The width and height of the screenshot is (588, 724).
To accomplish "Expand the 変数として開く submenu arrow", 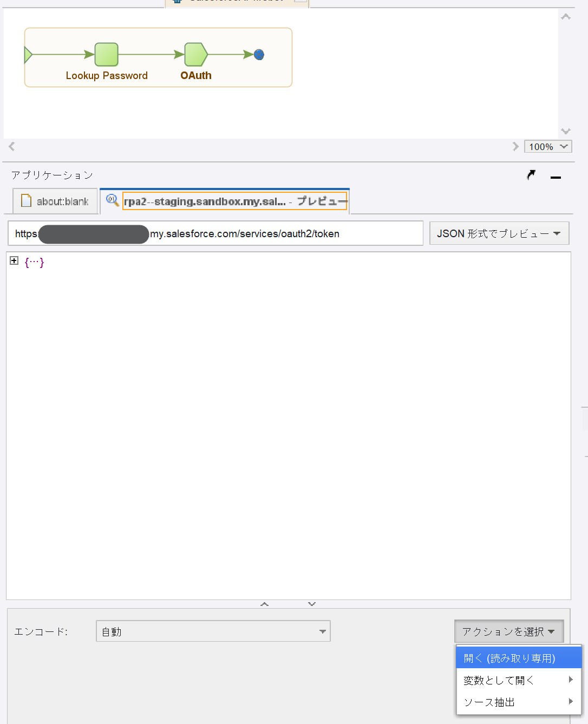I will (571, 680).
